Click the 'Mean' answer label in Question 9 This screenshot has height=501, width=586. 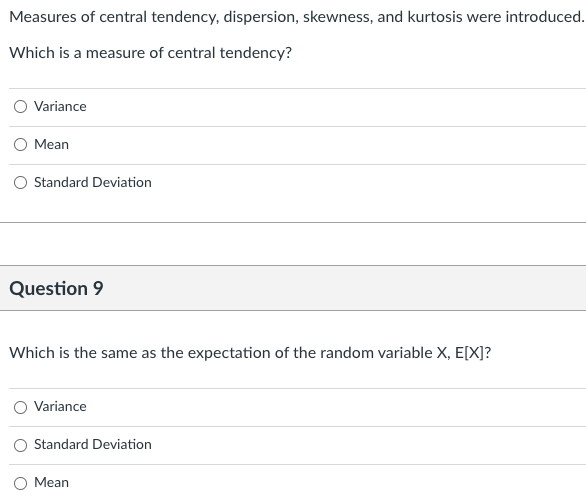pyautogui.click(x=52, y=482)
